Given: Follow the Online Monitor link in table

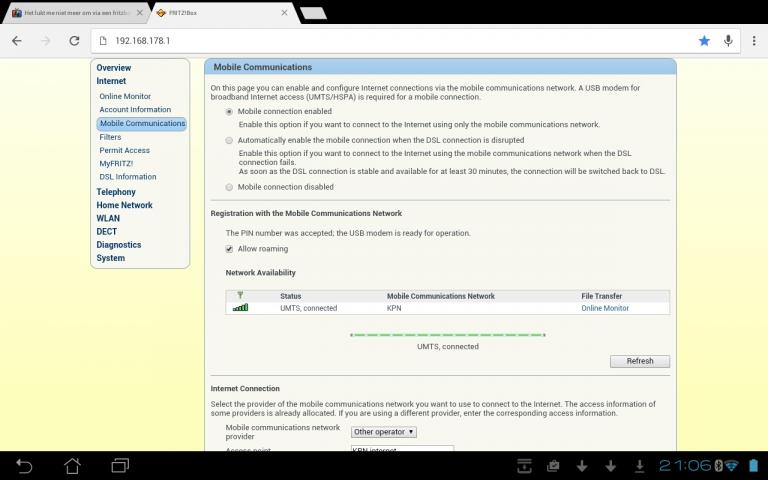Looking at the screenshot, I should coord(605,308).
